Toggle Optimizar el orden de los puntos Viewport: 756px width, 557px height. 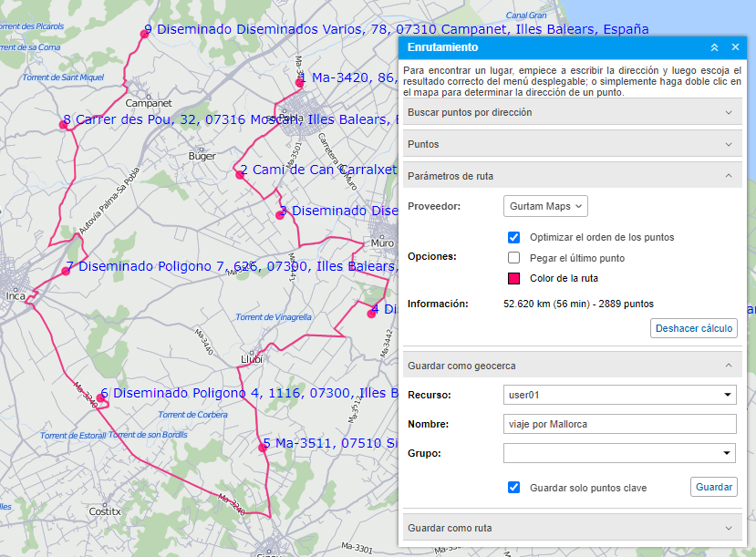(514, 237)
